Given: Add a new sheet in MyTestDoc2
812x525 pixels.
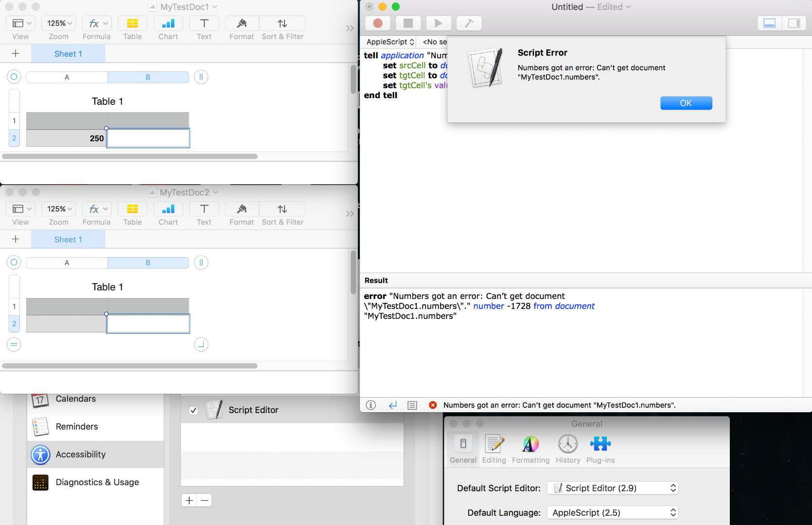Looking at the screenshot, I should pos(16,239).
